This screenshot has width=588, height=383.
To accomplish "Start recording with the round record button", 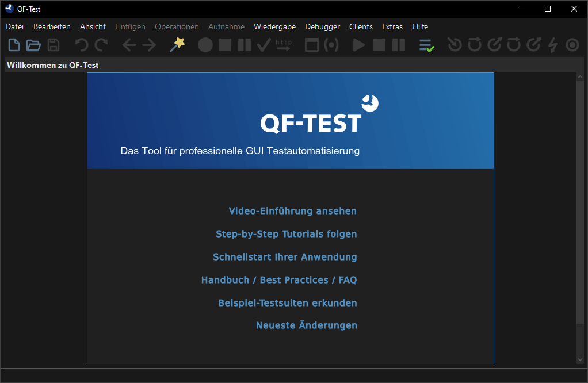I will (x=205, y=45).
